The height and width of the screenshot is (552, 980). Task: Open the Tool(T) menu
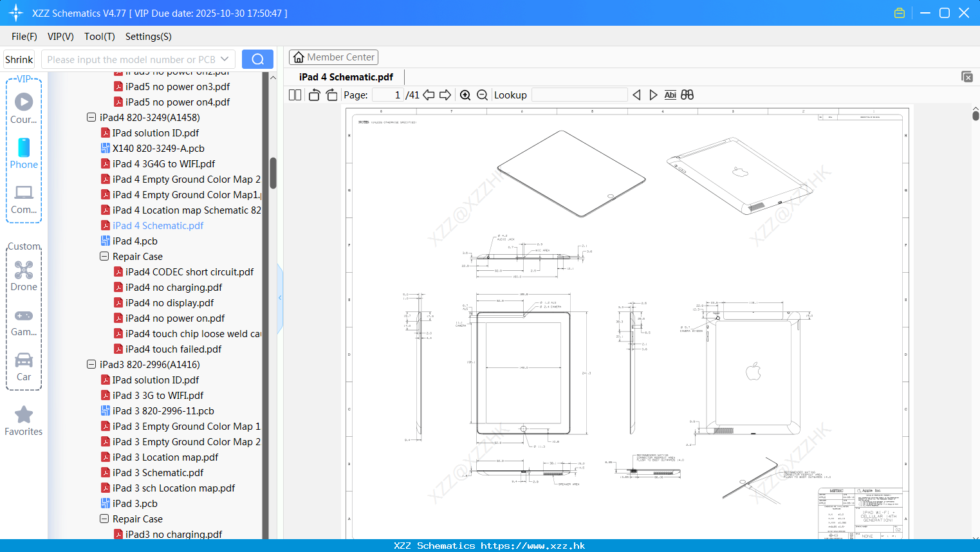100,37
